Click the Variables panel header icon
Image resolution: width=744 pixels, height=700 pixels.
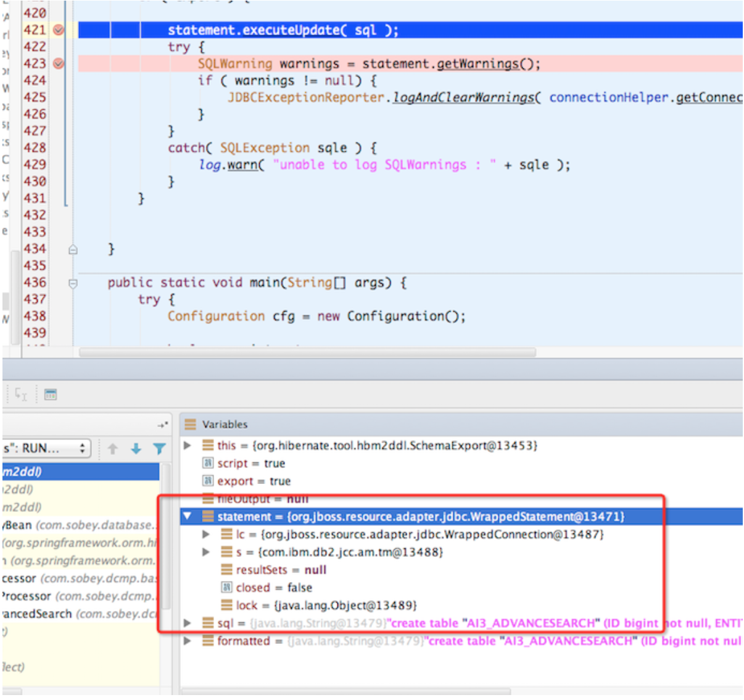click(x=191, y=425)
